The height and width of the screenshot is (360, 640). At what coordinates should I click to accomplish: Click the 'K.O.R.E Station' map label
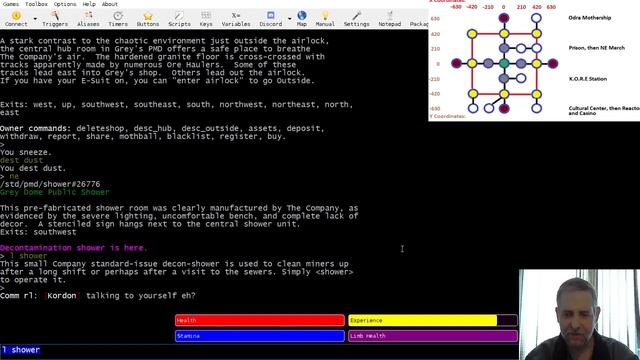(x=588, y=79)
